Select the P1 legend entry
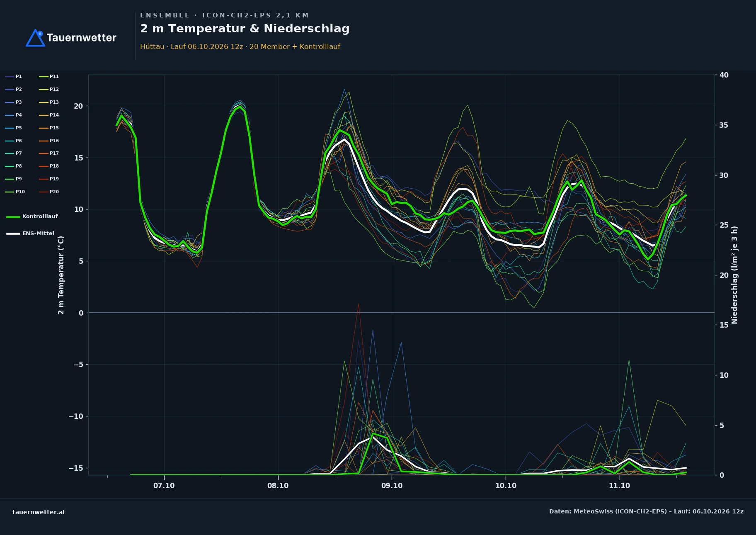The width and height of the screenshot is (756, 535). coord(14,76)
